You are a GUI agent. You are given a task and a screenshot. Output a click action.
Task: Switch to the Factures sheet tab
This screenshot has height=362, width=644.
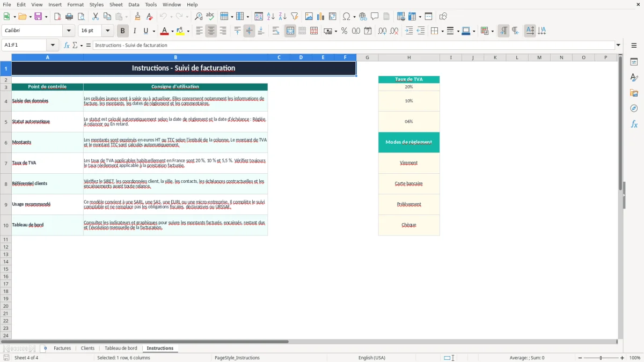click(62, 348)
